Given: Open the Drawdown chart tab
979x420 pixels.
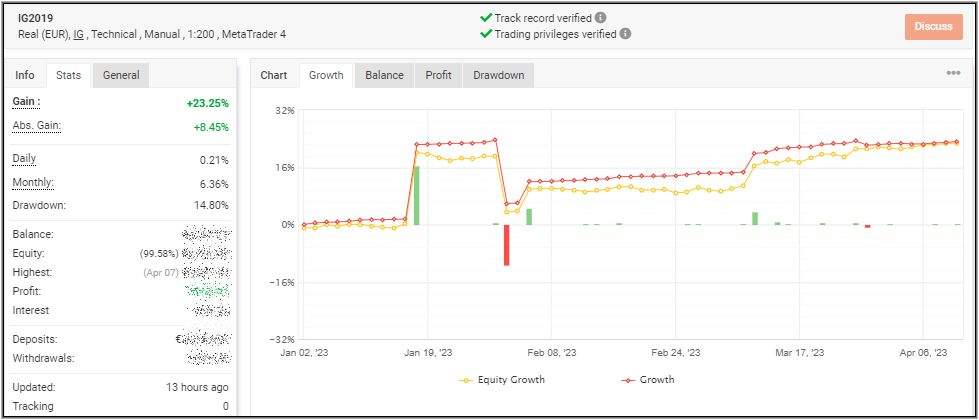Looking at the screenshot, I should (x=498, y=75).
